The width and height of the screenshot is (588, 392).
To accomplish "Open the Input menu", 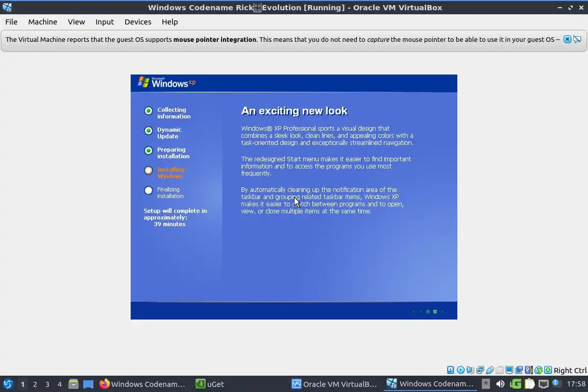I will coord(104,22).
